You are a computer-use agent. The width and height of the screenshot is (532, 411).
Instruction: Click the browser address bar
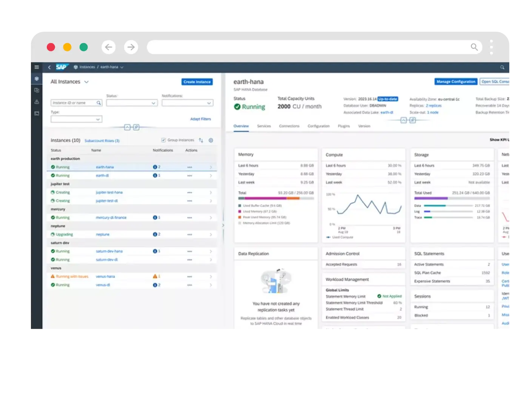314,47
